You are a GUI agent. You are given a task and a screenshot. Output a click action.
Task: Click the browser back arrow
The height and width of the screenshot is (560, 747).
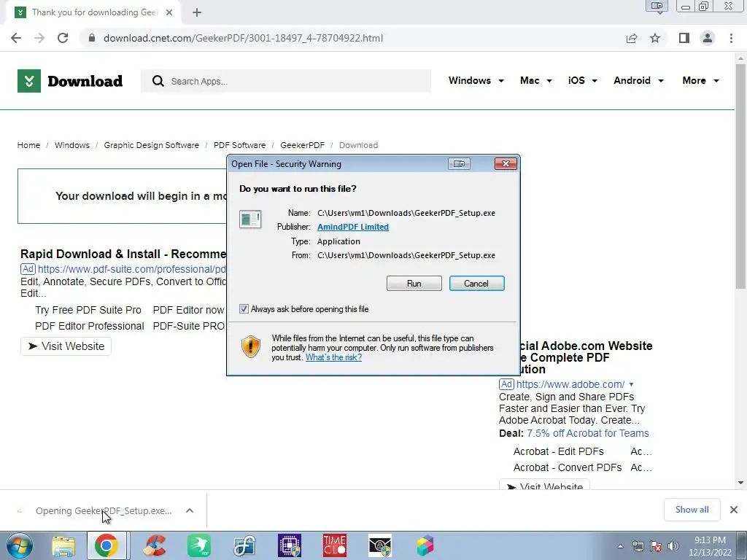(x=16, y=38)
